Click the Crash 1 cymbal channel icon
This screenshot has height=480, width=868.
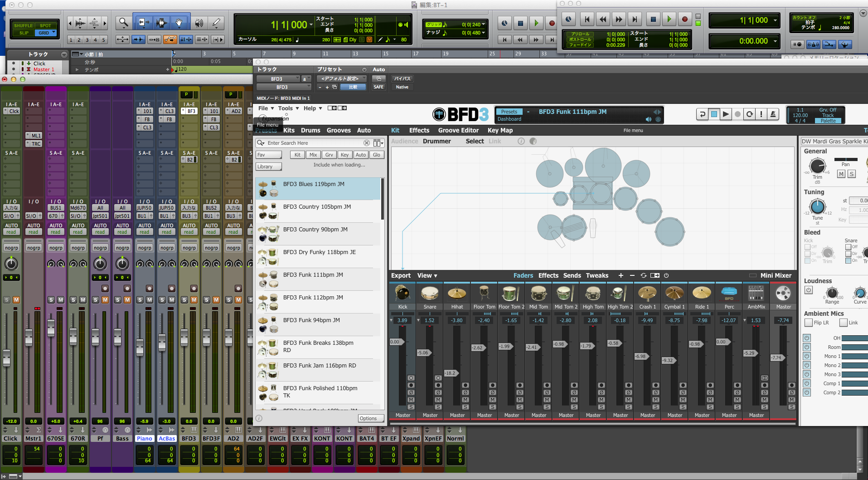point(647,293)
